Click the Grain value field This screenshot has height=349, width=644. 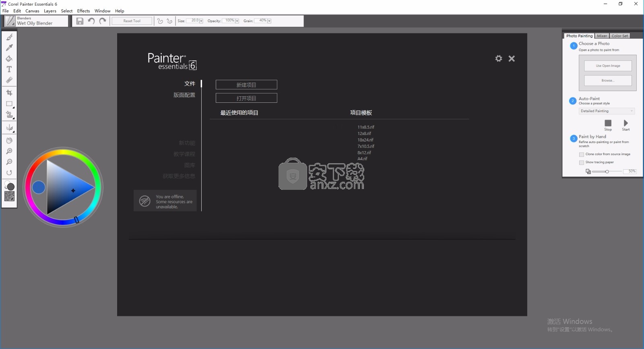(261, 21)
